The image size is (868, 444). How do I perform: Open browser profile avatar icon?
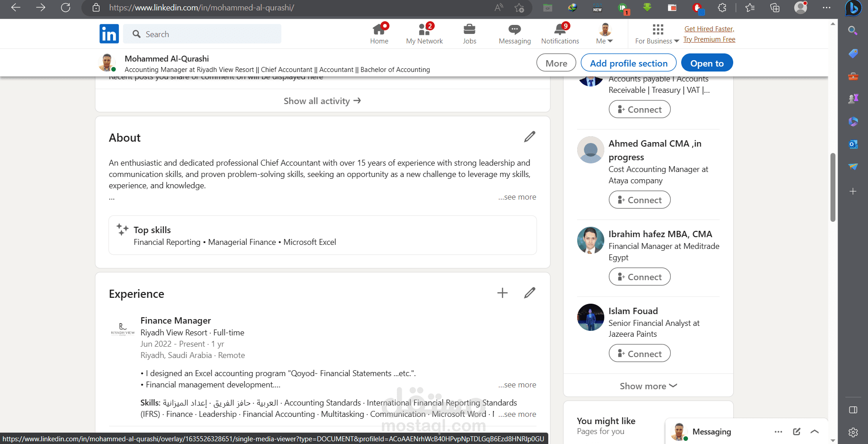click(801, 8)
